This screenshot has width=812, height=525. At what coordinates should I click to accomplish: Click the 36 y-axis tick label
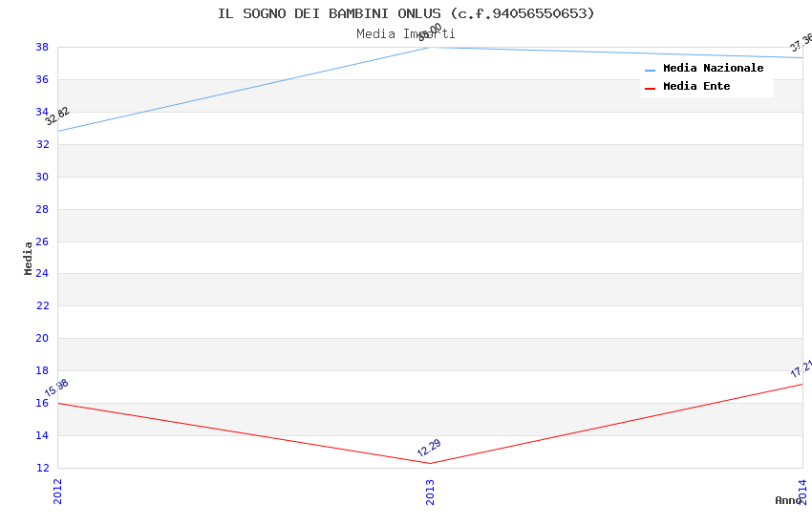click(x=42, y=79)
